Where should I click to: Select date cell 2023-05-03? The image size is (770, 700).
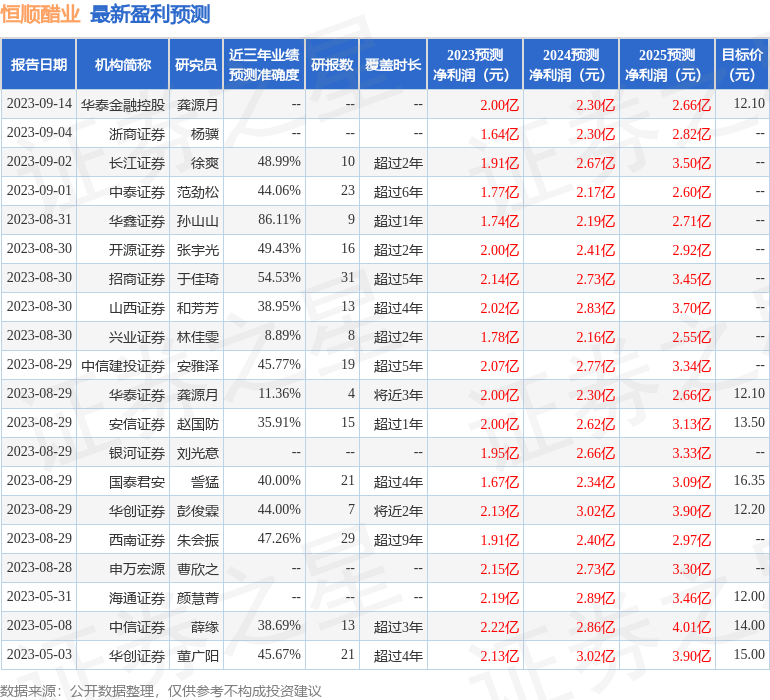pyautogui.click(x=39, y=654)
